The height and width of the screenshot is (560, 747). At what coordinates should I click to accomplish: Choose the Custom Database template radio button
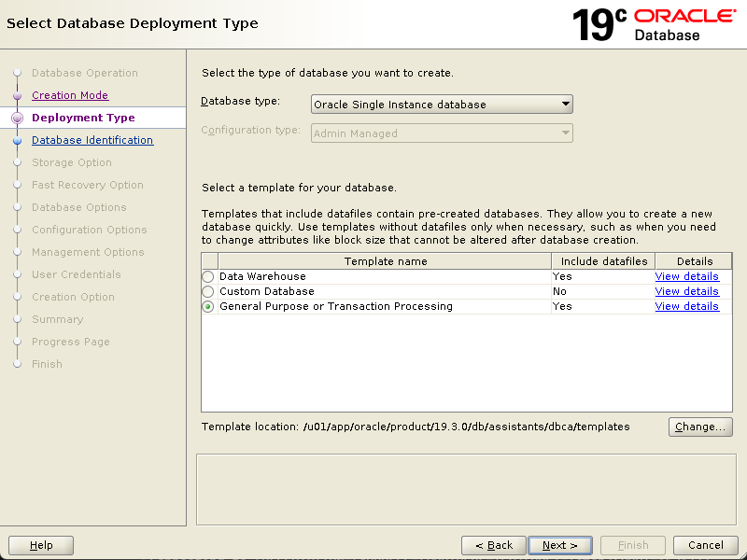pyautogui.click(x=207, y=291)
